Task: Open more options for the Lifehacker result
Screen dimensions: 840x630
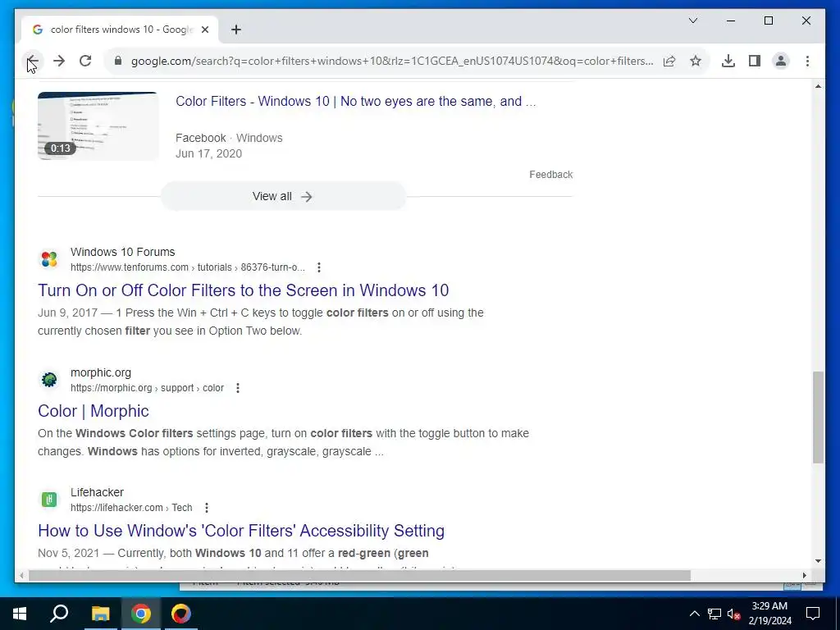Action: point(206,507)
